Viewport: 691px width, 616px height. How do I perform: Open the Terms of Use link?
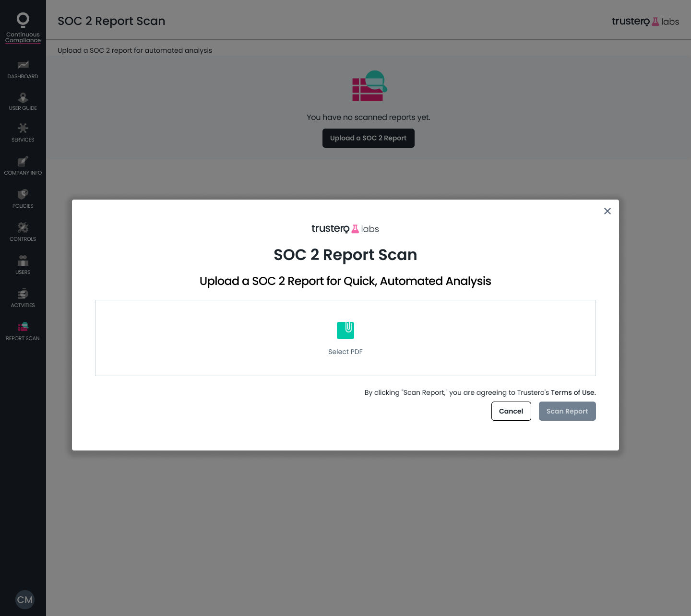click(573, 392)
